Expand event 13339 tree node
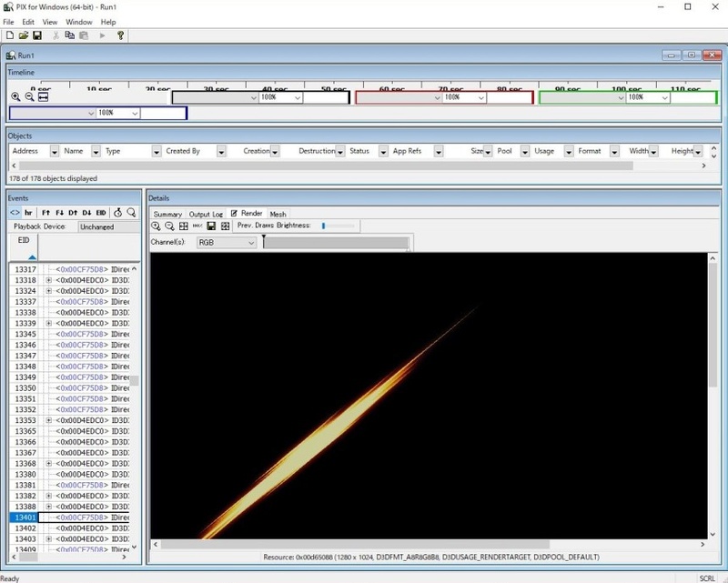The image size is (728, 583). point(49,324)
